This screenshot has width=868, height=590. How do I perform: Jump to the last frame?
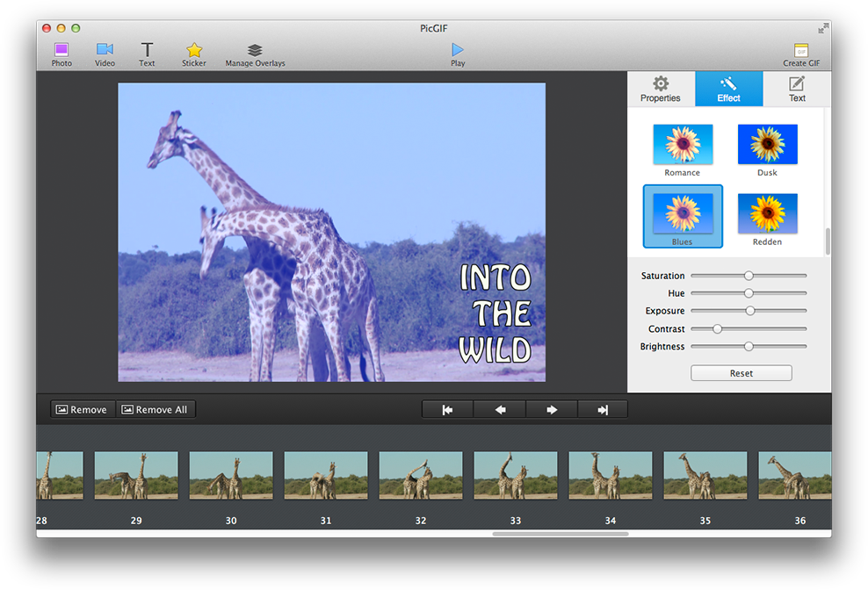[603, 409]
